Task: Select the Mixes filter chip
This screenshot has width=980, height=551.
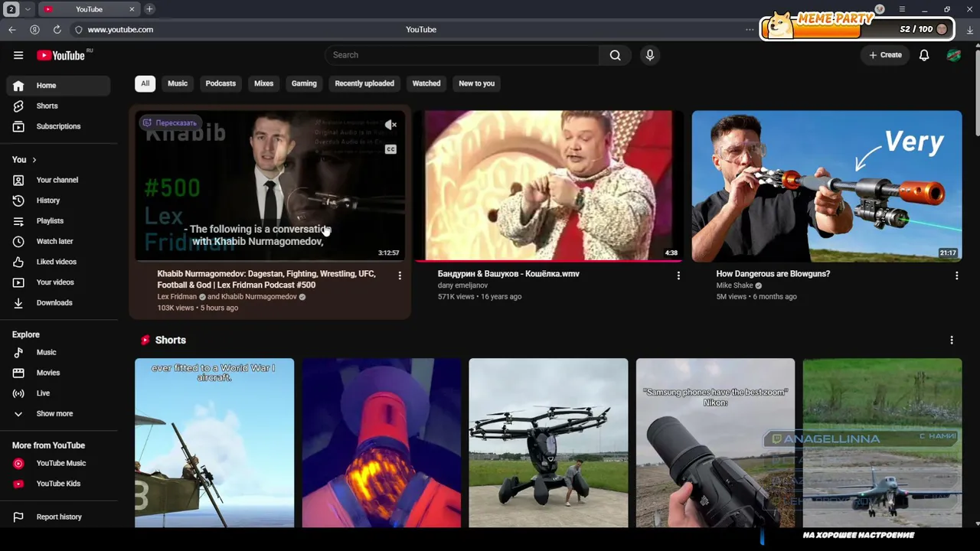Action: 263,83
